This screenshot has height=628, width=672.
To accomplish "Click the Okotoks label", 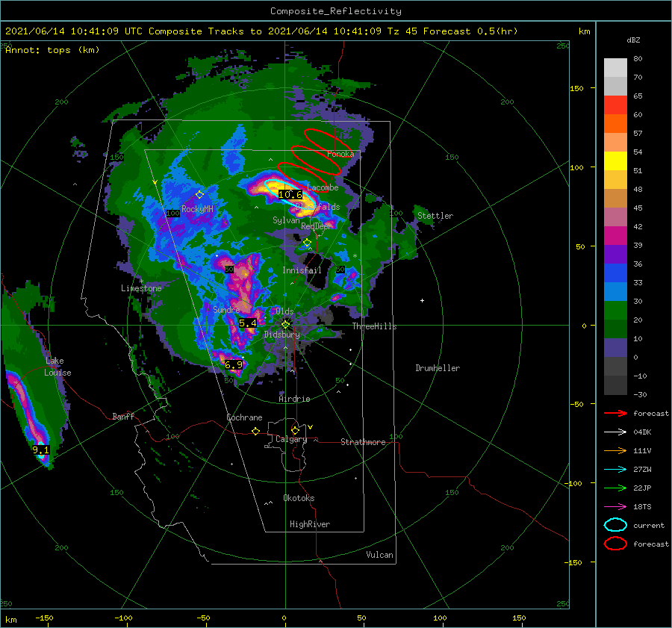I will click(299, 498).
